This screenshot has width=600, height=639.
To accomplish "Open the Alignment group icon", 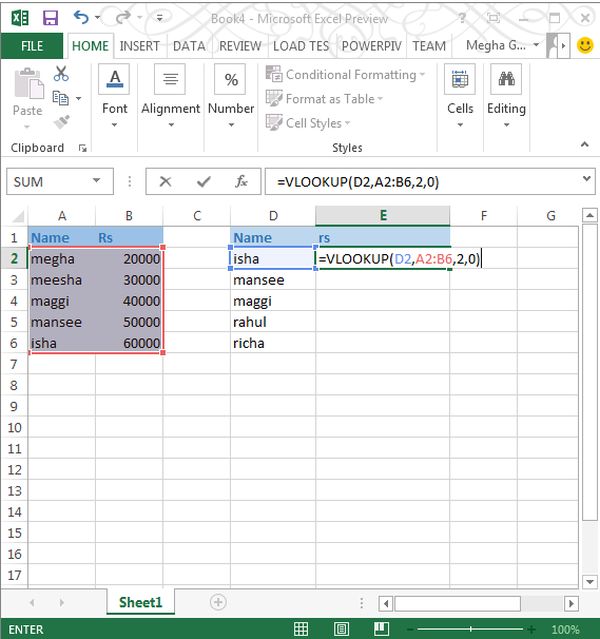I will [x=170, y=79].
